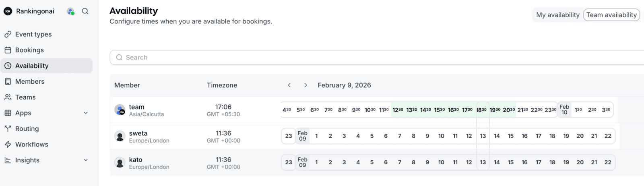Open the Members page

click(x=30, y=81)
